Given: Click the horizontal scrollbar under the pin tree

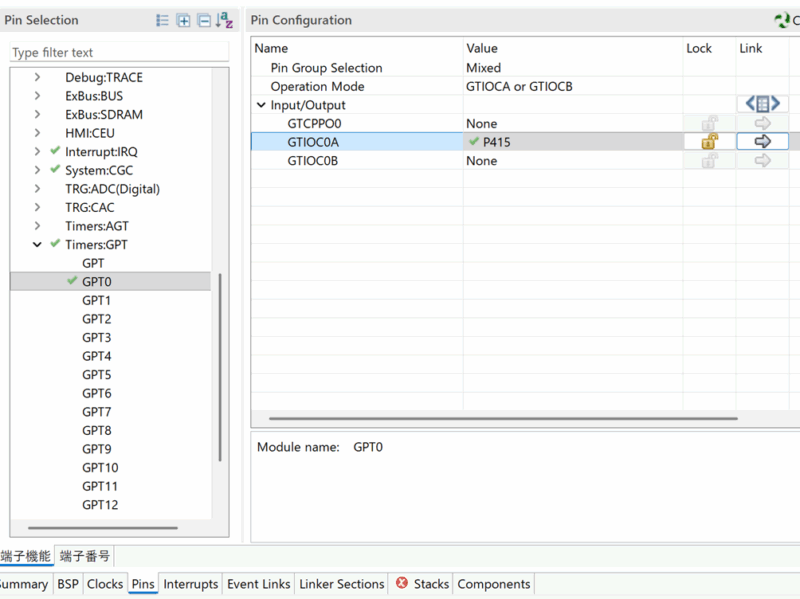Looking at the screenshot, I should 103,528.
